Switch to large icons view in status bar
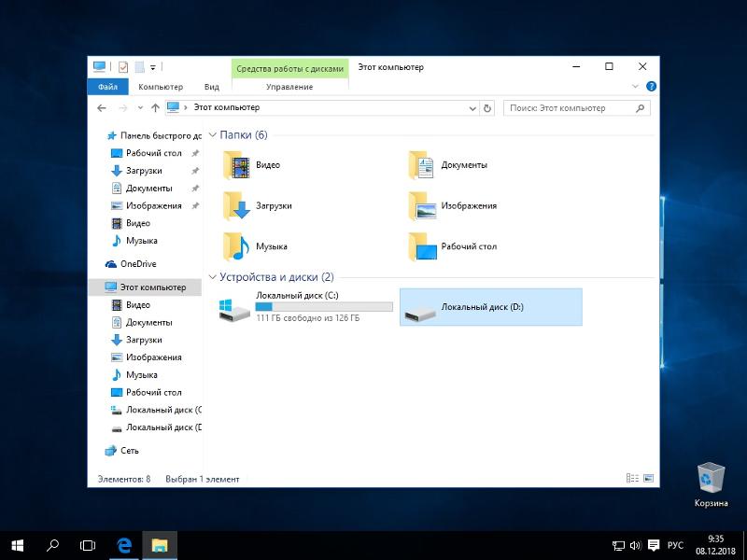This screenshot has width=747, height=560. [648, 478]
